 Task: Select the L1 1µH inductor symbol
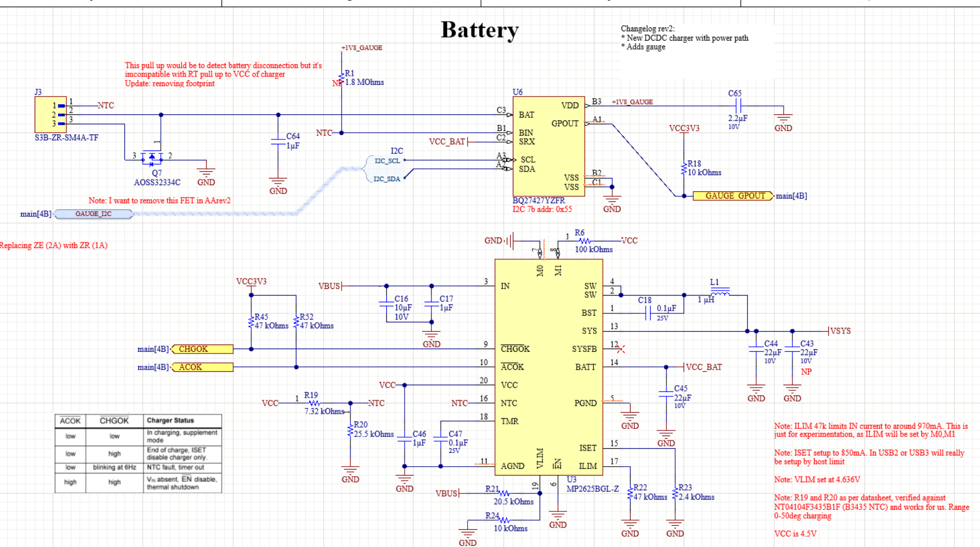pyautogui.click(x=720, y=293)
